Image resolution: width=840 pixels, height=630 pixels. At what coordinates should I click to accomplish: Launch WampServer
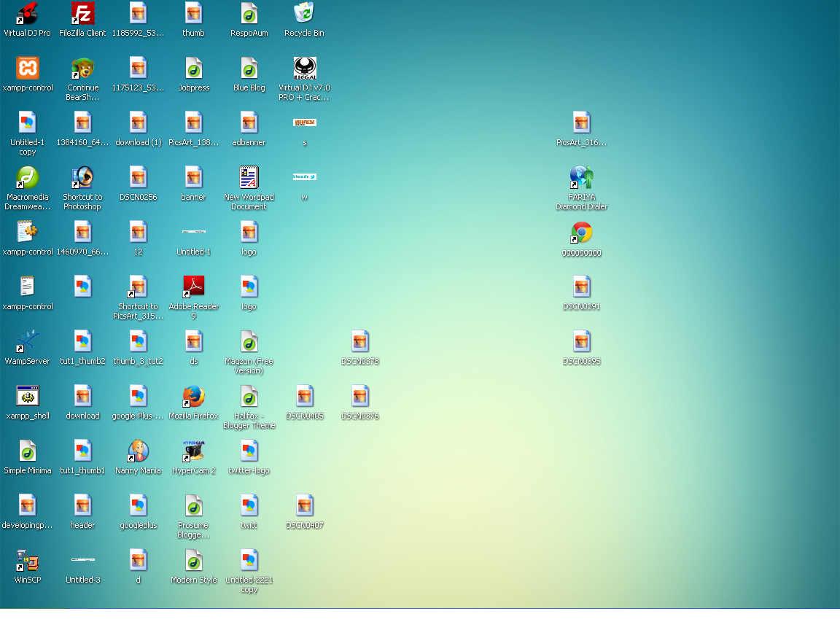[27, 341]
